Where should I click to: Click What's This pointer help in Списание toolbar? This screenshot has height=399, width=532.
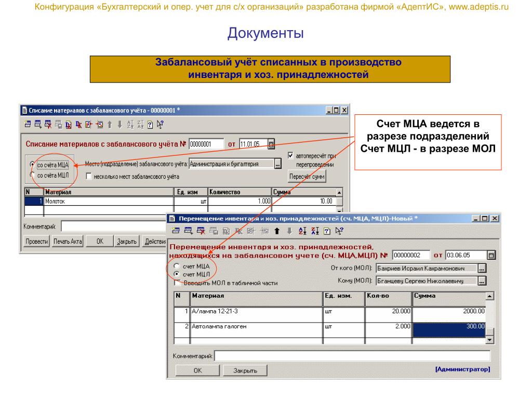click(160, 125)
